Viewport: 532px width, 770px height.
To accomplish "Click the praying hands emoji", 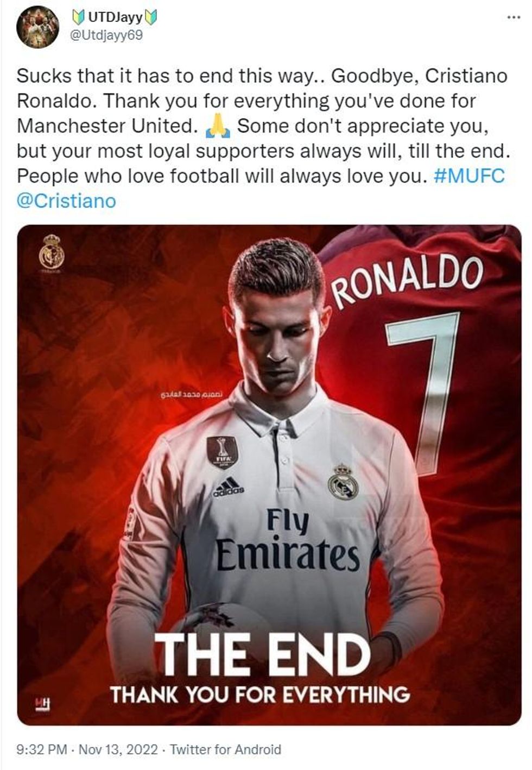I will (218, 126).
